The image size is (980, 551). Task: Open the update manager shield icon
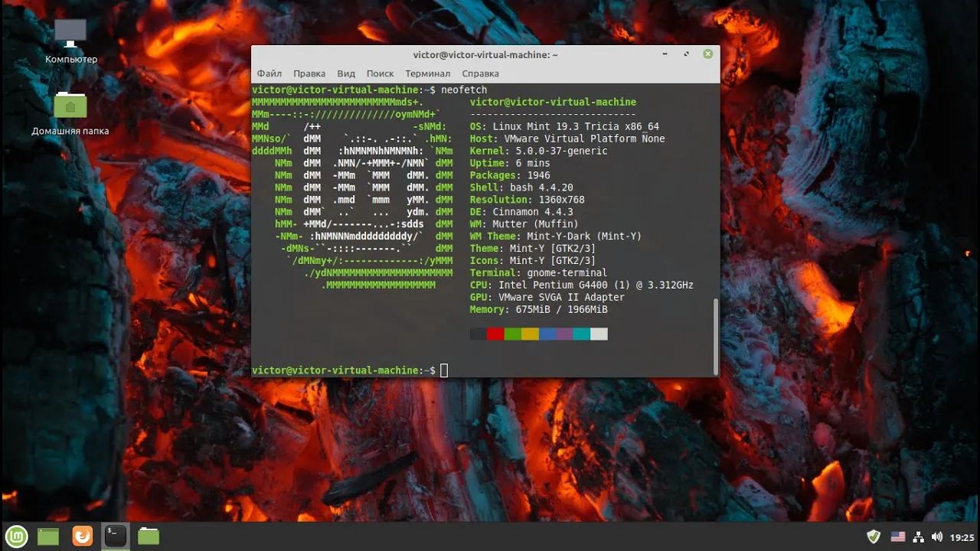(874, 536)
